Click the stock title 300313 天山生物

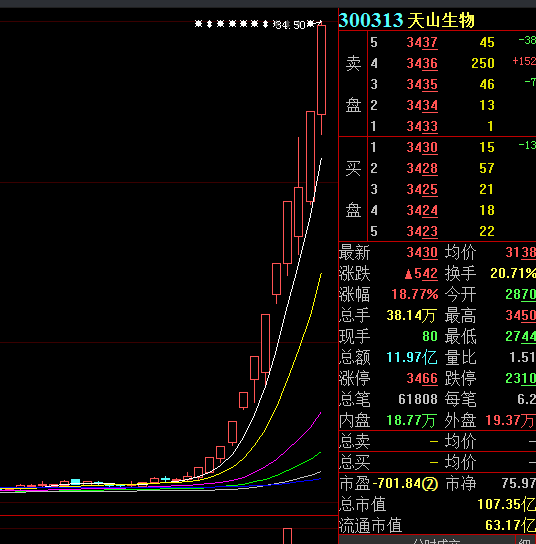pyautogui.click(x=406, y=20)
